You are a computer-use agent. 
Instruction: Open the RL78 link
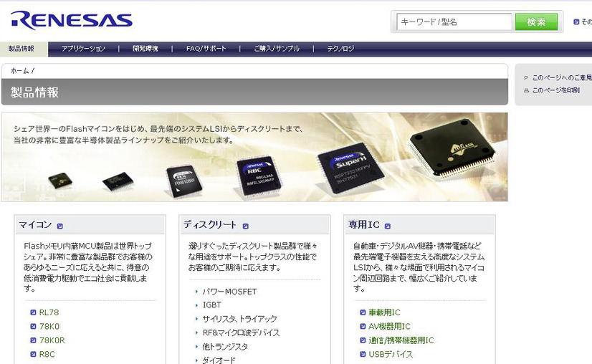(x=49, y=312)
